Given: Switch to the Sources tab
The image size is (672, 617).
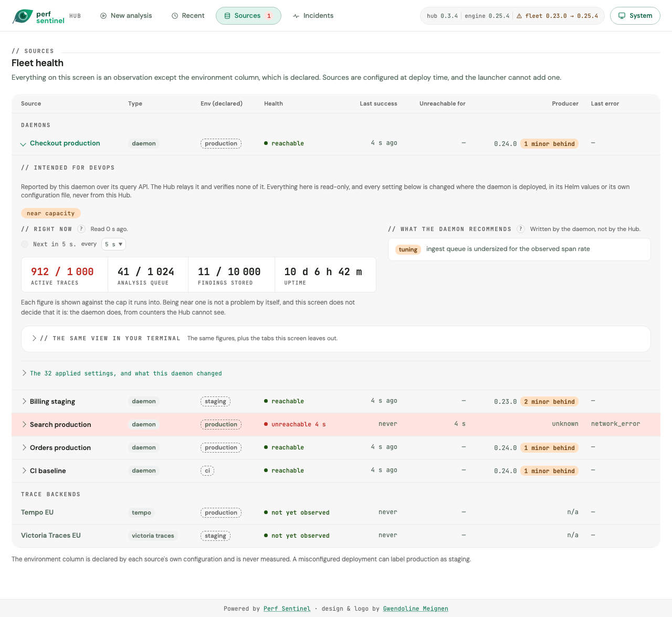Looking at the screenshot, I should (248, 16).
